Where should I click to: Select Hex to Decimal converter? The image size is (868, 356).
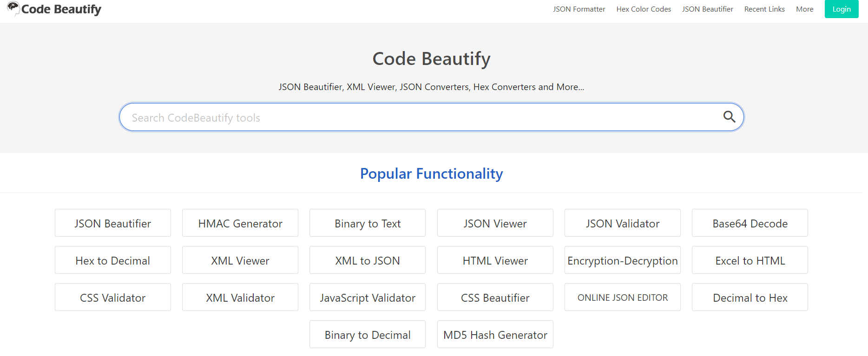[113, 260]
